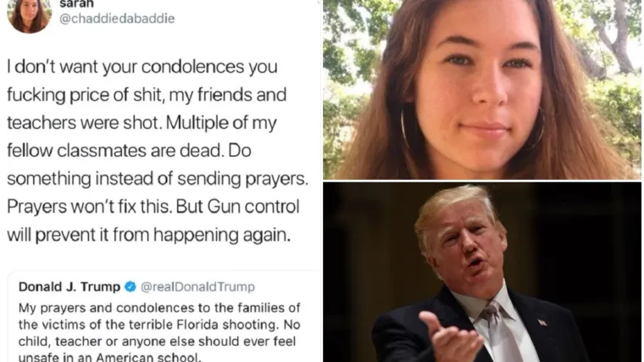Open sarah's round profile avatar

[30, 15]
